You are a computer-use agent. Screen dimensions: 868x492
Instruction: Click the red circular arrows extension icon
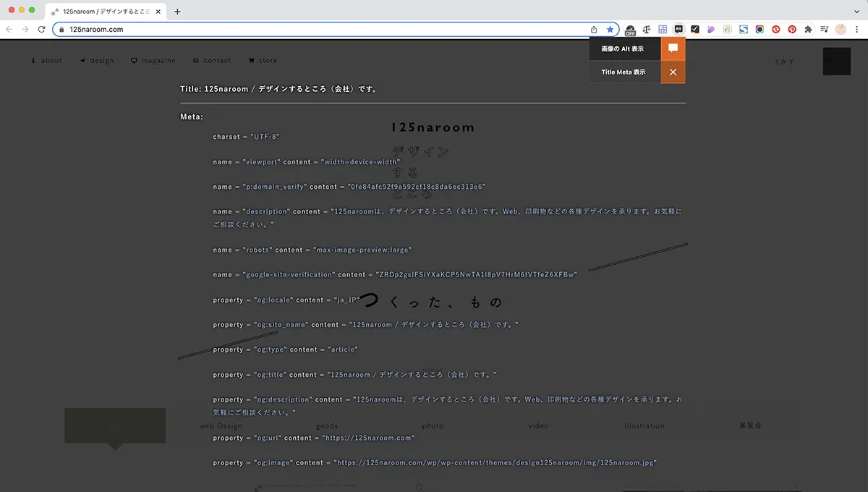click(x=775, y=29)
